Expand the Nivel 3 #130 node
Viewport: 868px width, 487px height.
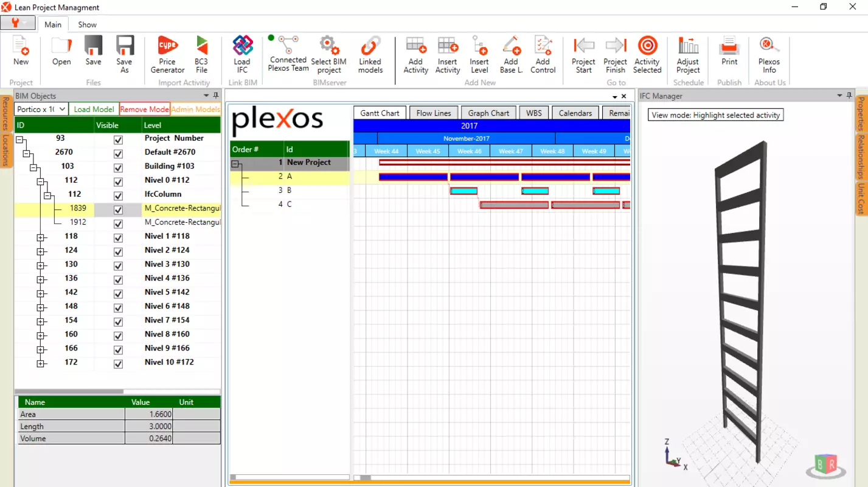(x=41, y=265)
